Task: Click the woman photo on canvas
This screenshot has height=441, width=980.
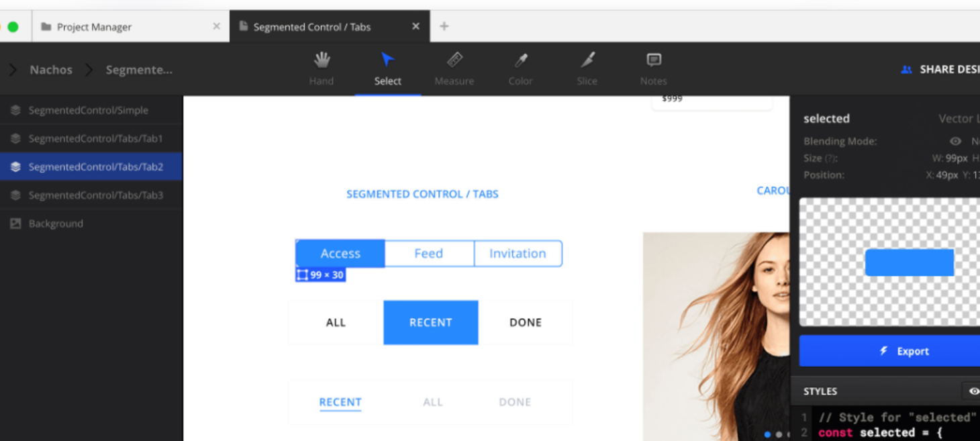Action: (x=716, y=336)
